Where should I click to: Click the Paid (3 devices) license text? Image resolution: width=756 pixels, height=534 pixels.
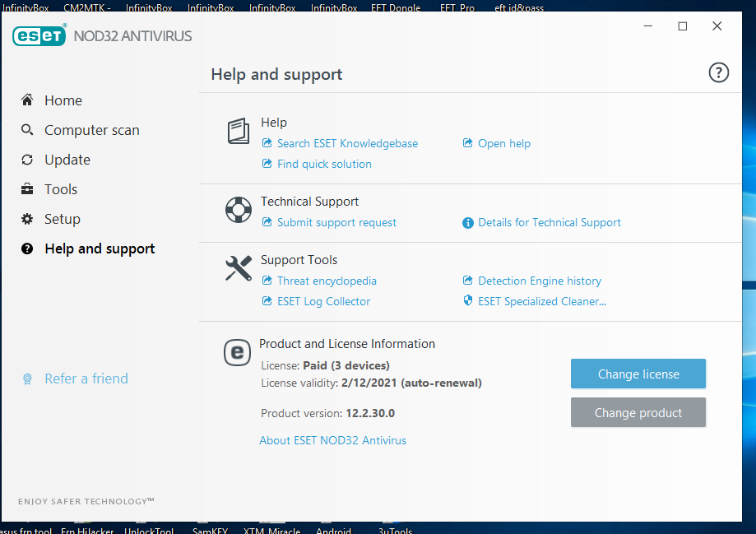[346, 365]
